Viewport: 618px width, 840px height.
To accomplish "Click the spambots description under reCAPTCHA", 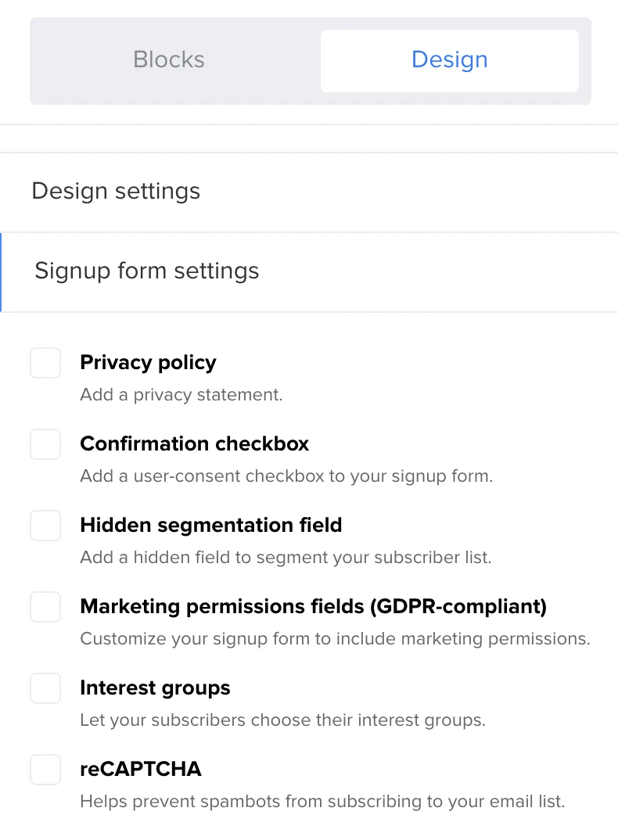I will point(322,802).
